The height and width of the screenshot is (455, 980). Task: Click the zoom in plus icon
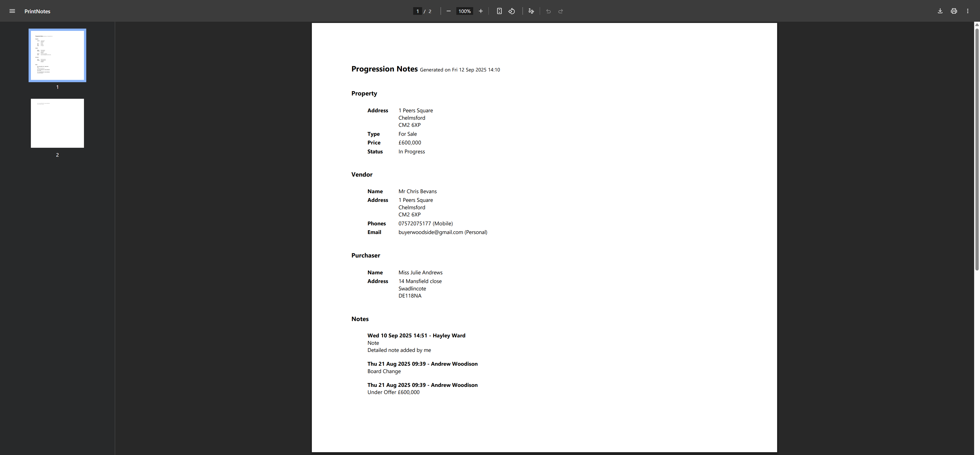(x=481, y=11)
